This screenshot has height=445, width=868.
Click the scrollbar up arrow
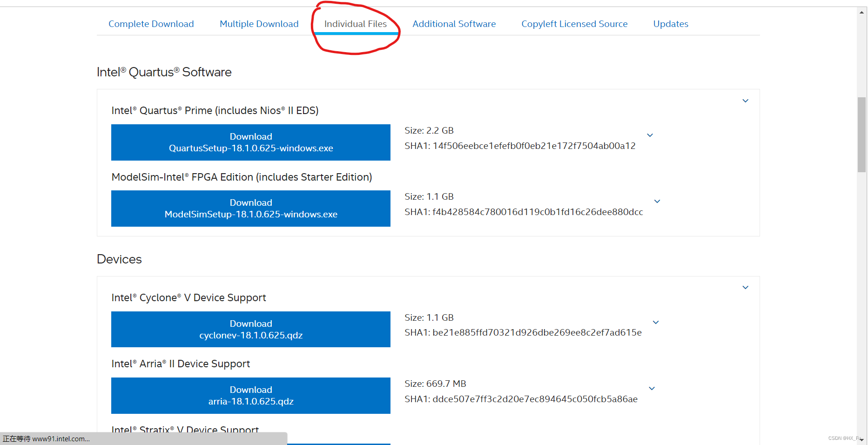click(862, 12)
